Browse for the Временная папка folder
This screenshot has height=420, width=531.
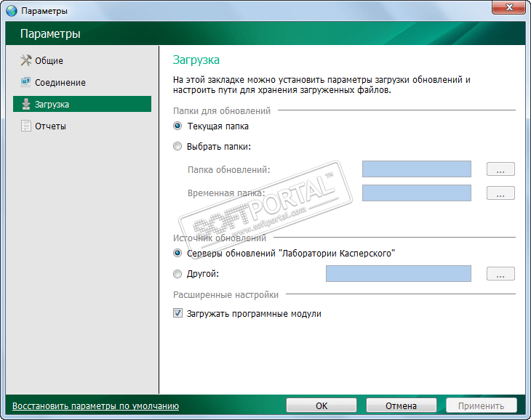pyautogui.click(x=500, y=193)
